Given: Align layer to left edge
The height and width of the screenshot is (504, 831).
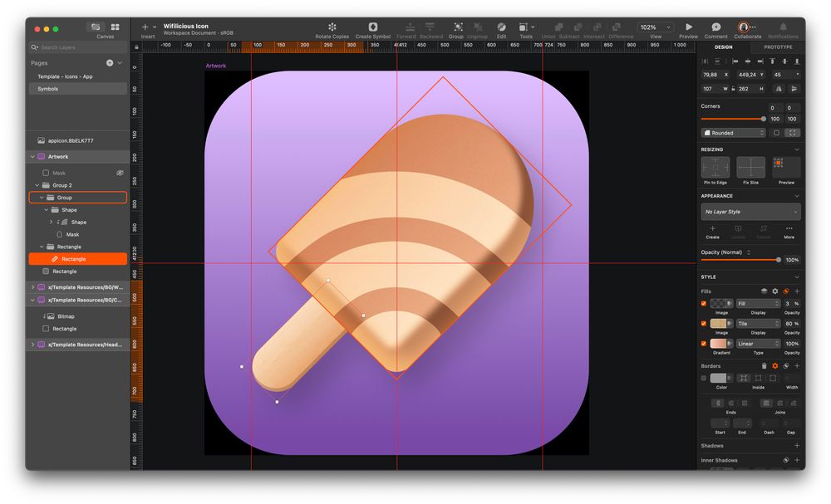Looking at the screenshot, I should [735, 61].
